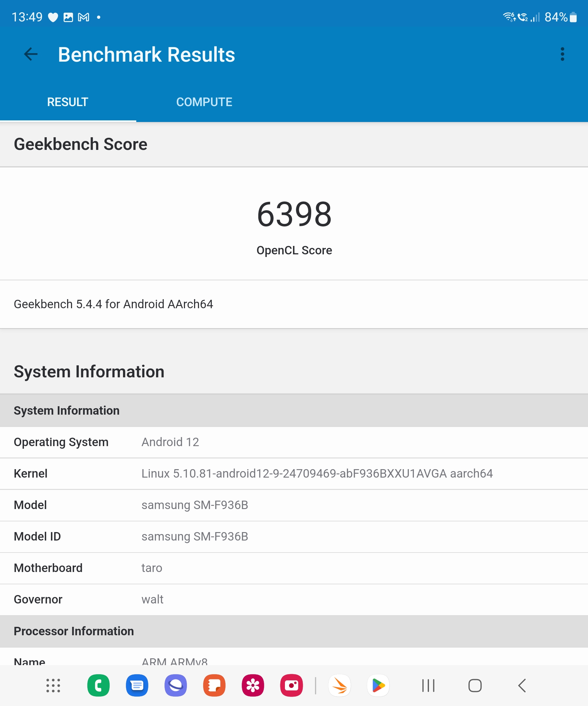
Task: Tap Model ID row value samsung SM-F936B
Action: pyautogui.click(x=195, y=536)
